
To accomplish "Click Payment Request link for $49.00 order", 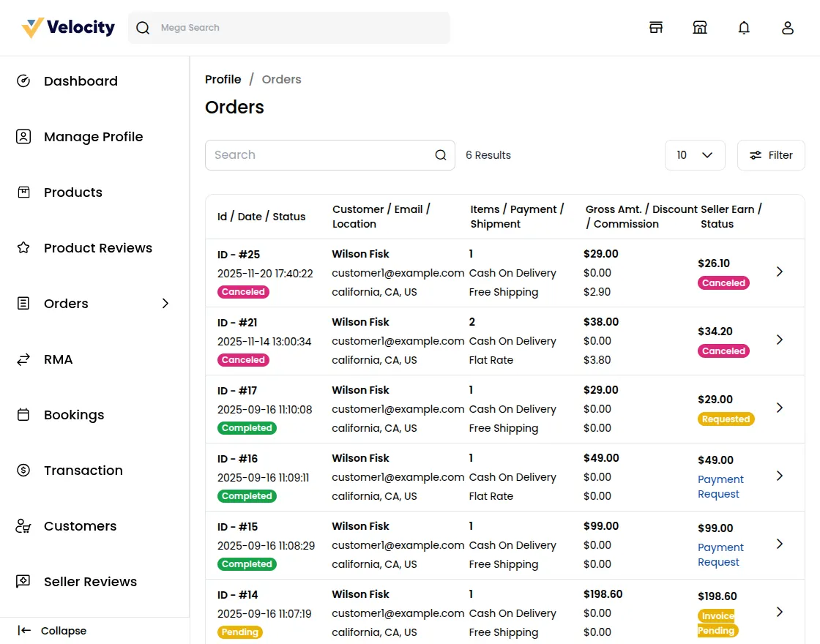I will point(720,487).
